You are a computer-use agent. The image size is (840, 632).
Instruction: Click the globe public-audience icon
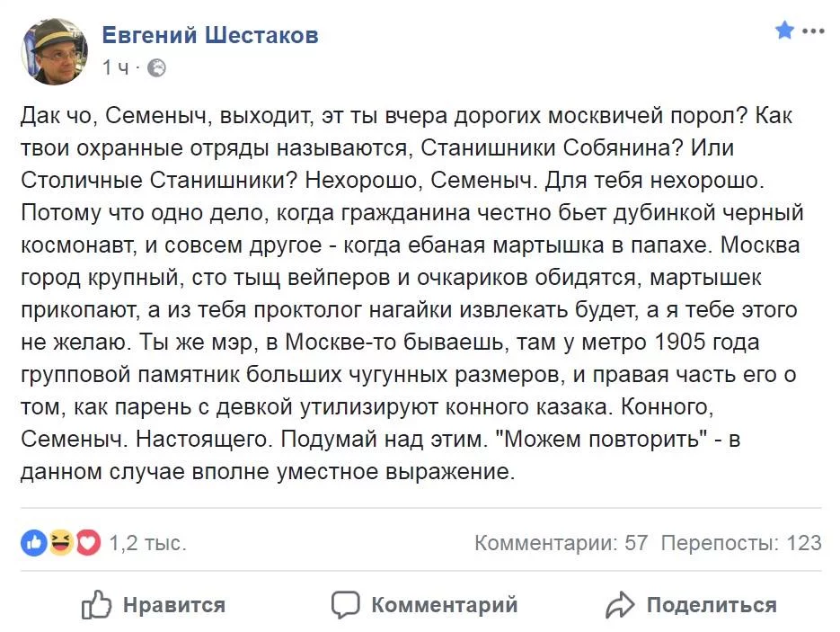(156, 68)
